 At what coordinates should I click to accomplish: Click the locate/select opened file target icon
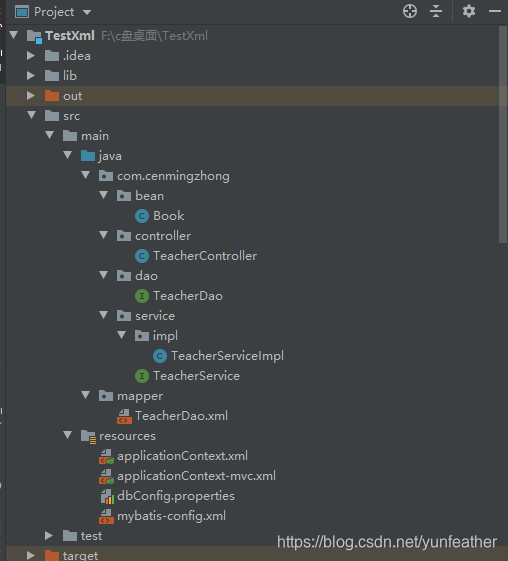tap(410, 11)
